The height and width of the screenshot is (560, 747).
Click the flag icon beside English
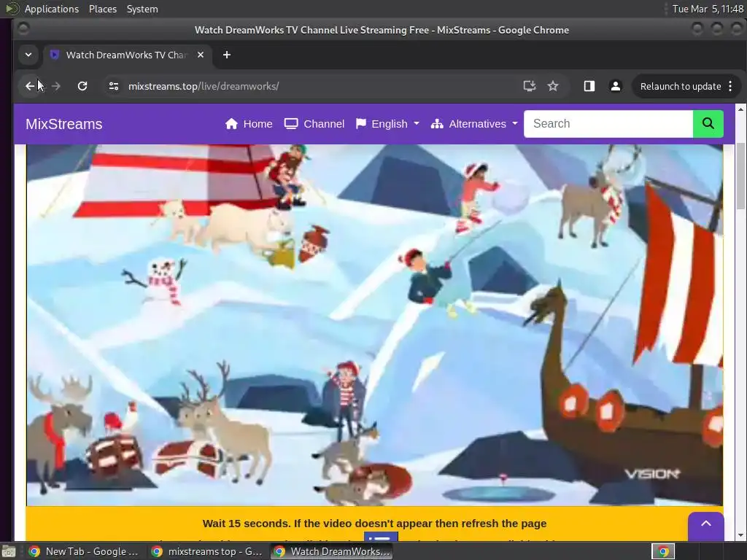pyautogui.click(x=361, y=124)
